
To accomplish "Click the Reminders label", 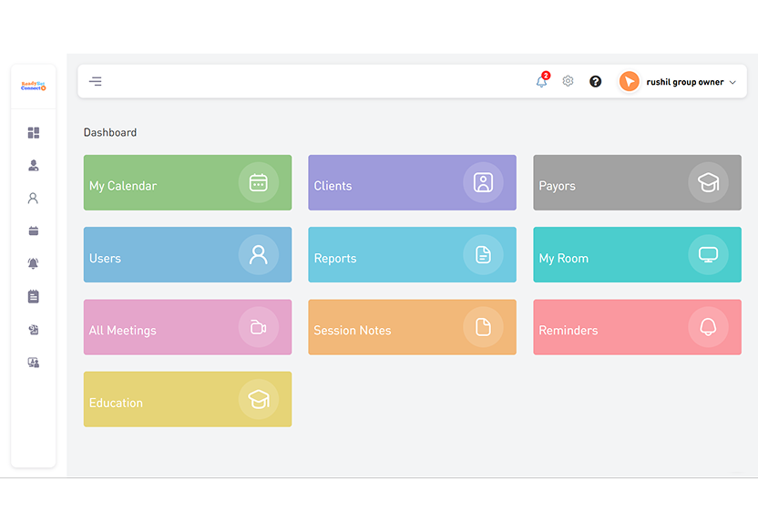I will point(568,331).
